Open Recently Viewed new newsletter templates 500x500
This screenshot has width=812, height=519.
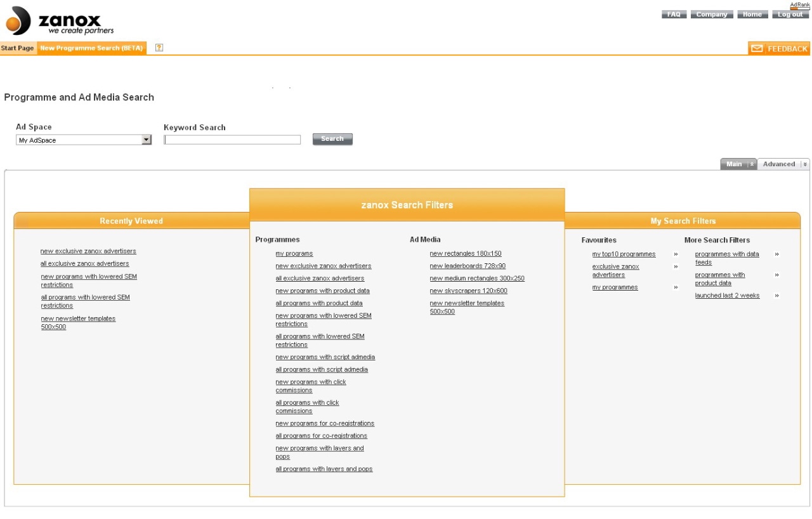point(78,323)
